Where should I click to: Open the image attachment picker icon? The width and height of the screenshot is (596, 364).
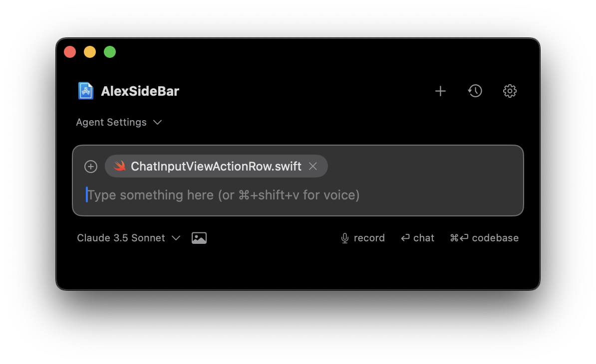tap(199, 238)
